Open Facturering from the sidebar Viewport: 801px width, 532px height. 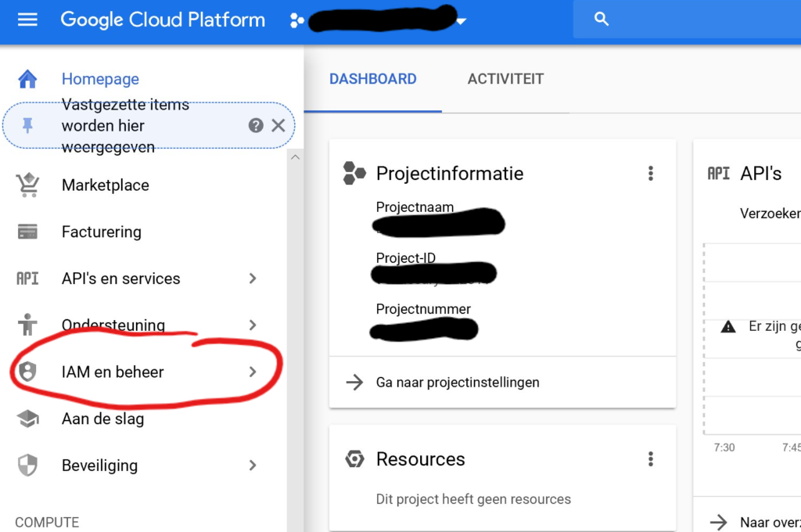coord(101,232)
